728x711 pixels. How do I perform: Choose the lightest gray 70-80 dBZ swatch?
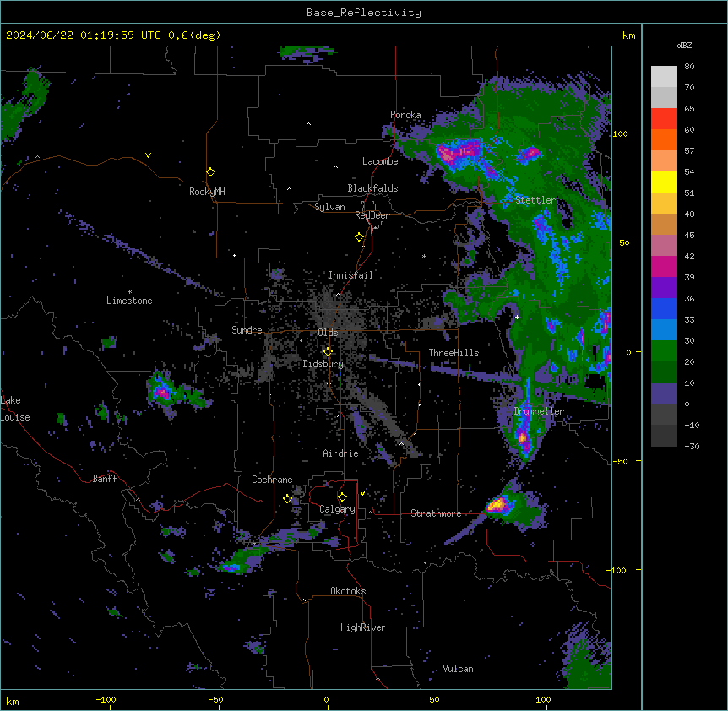point(664,77)
